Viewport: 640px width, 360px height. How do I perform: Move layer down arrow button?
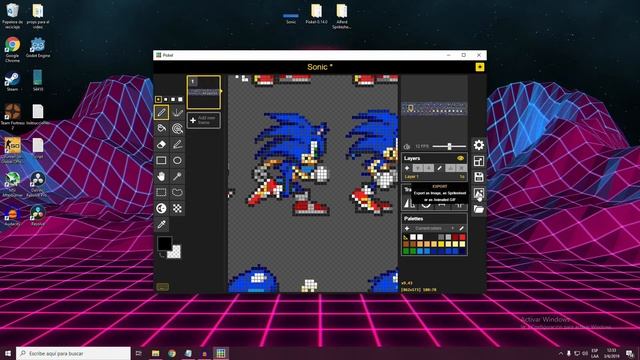point(428,168)
